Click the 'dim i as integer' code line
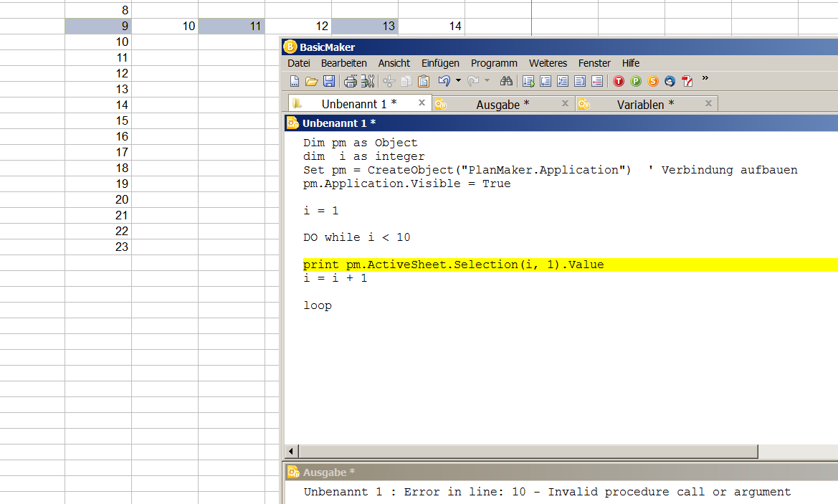 (364, 156)
